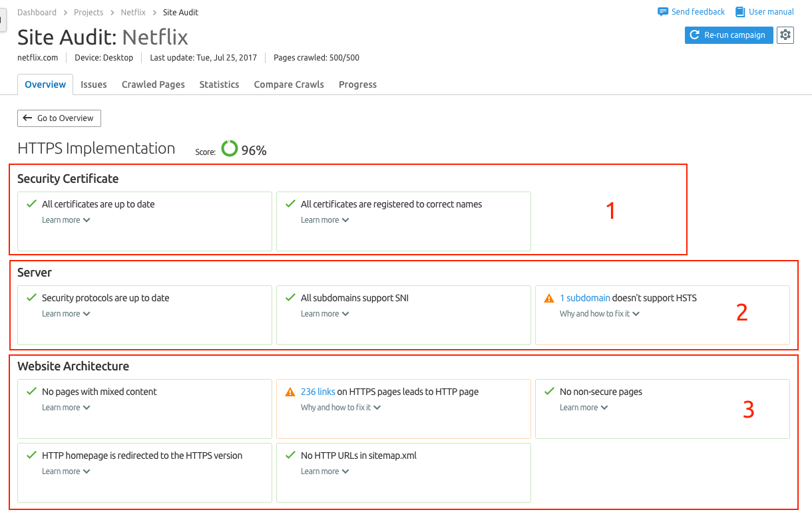Screen dimensions: 812x516
Task: Open the Statistics tab
Action: (219, 84)
